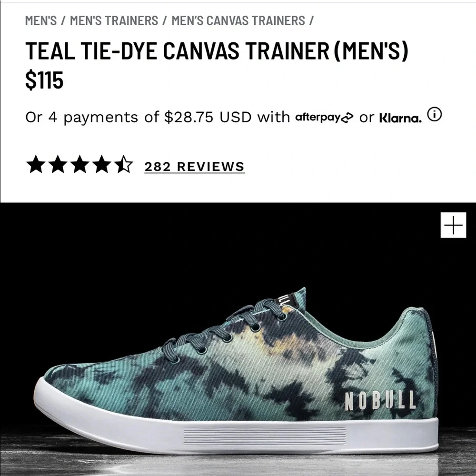Click the plus zoom icon on image
The image size is (476, 476).
pyautogui.click(x=453, y=225)
